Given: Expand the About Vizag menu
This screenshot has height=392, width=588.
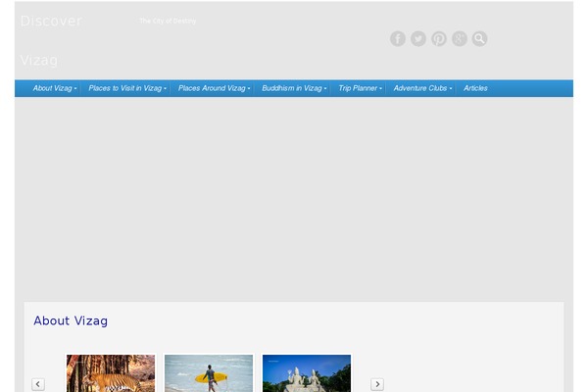Looking at the screenshot, I should pyautogui.click(x=55, y=88).
